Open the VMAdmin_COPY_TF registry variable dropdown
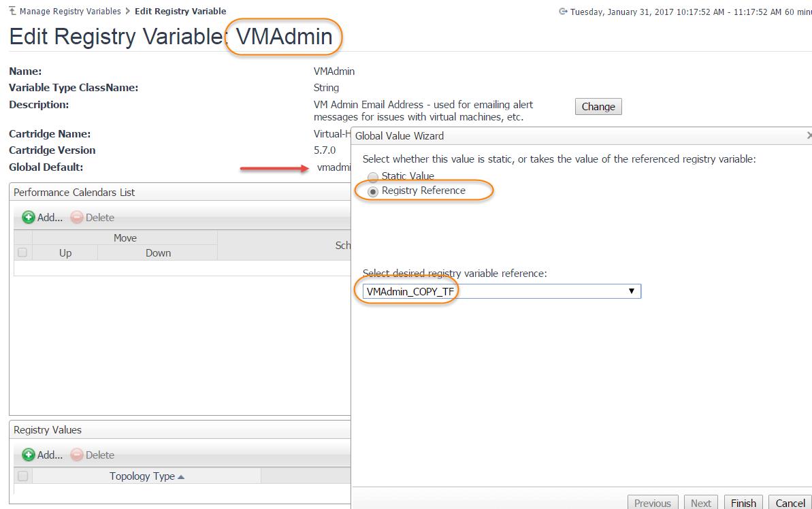 (x=631, y=291)
